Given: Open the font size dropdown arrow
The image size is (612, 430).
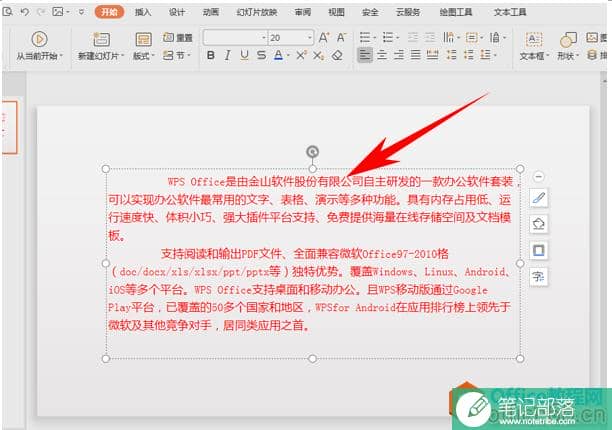Looking at the screenshot, I should [x=310, y=38].
